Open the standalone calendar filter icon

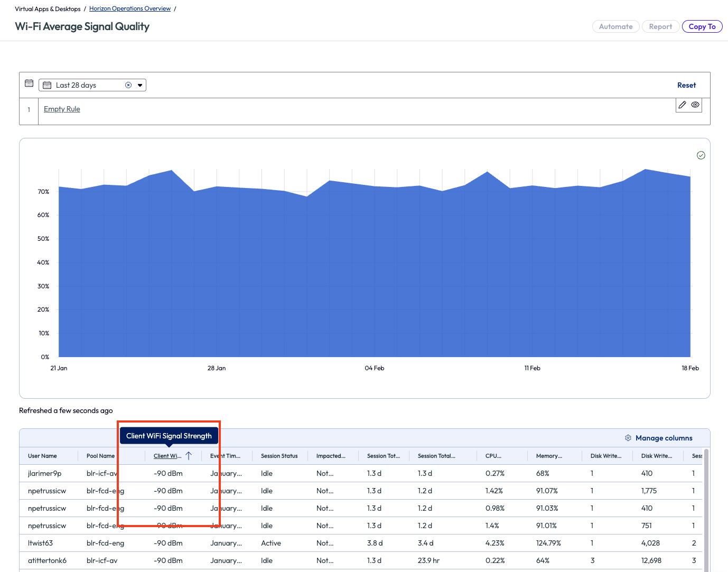29,83
